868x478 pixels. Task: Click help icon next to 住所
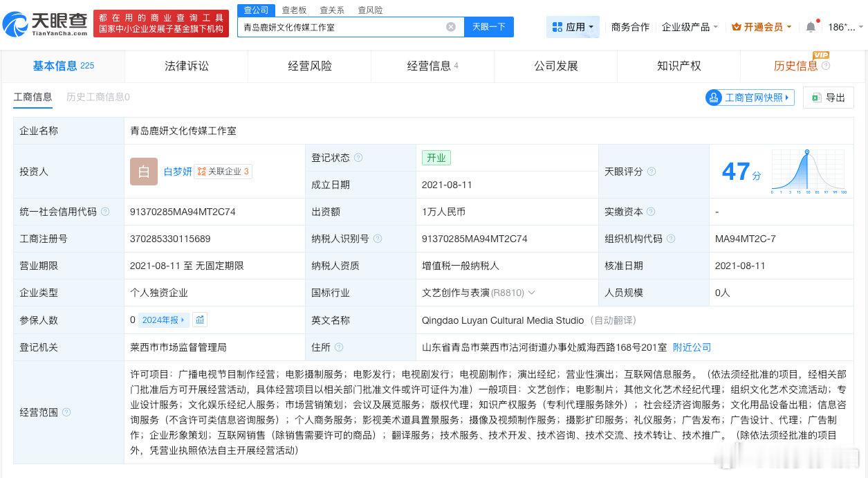pyautogui.click(x=339, y=347)
